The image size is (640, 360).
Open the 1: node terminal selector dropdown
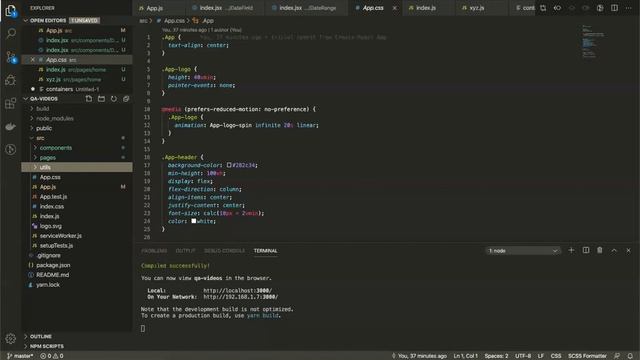click(522, 251)
